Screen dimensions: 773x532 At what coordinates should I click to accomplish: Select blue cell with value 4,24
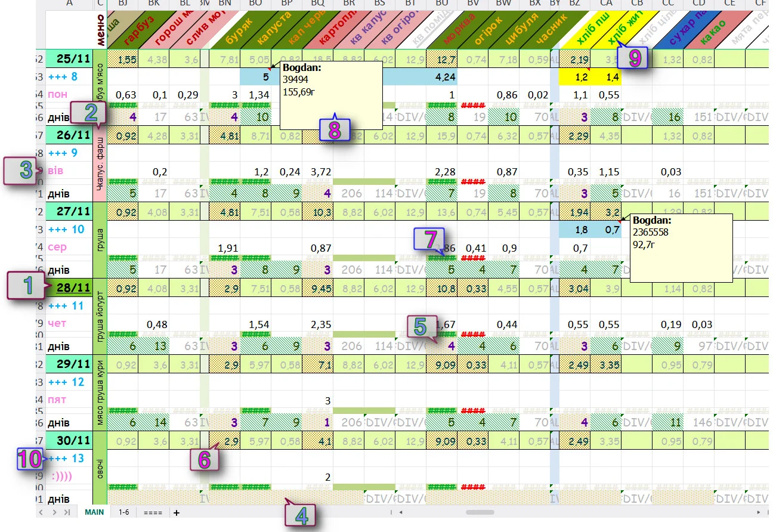pos(442,76)
